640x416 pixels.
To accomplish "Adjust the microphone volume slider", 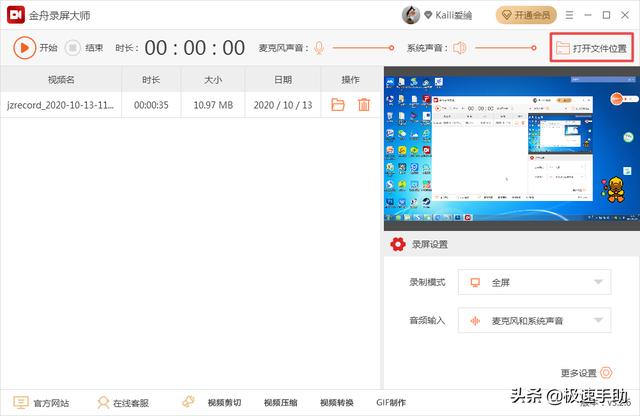I will coord(363,48).
